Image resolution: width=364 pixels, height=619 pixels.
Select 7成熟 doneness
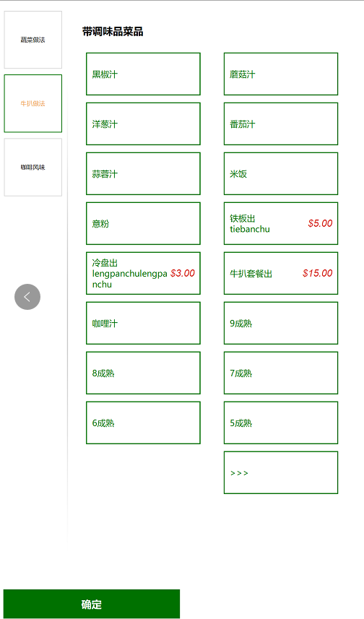tap(281, 373)
